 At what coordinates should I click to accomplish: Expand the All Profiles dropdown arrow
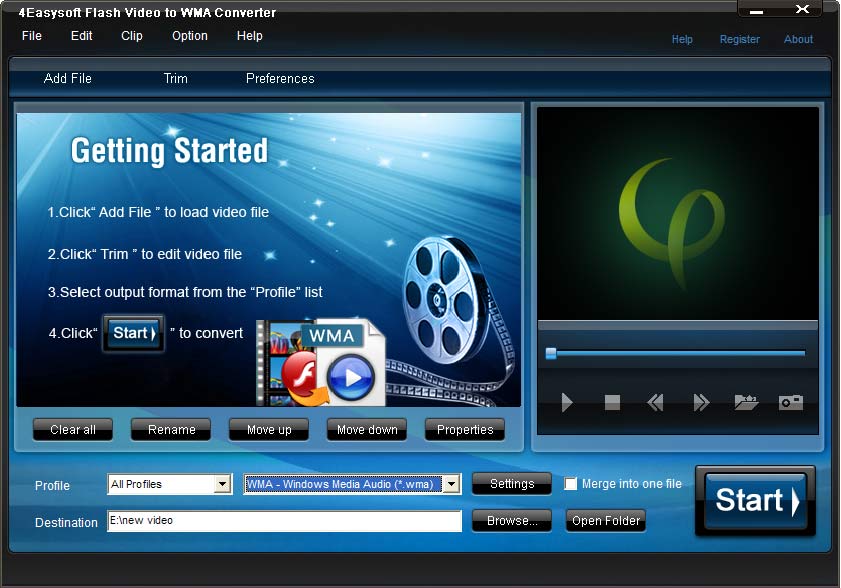pos(222,484)
